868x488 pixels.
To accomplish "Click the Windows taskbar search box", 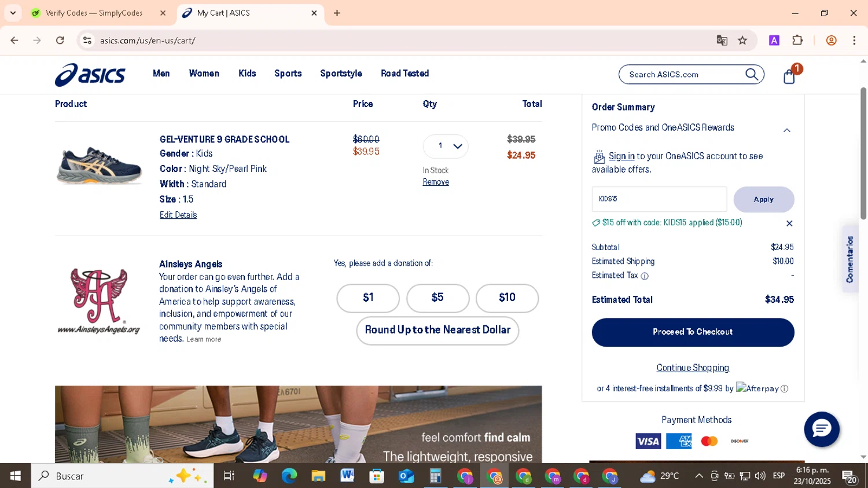I will [x=122, y=476].
